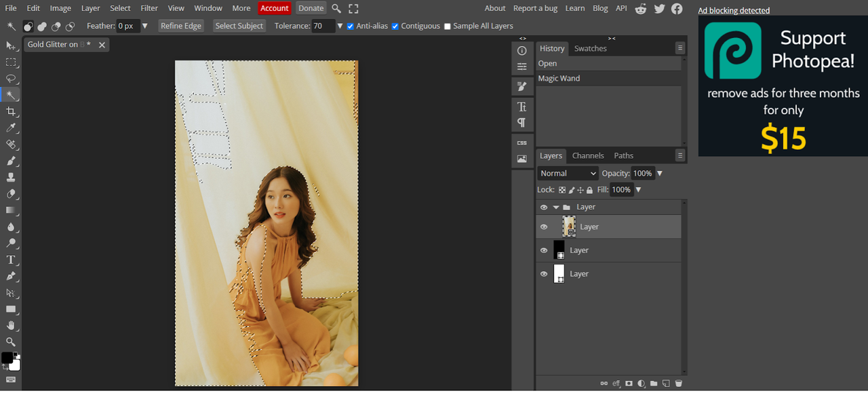Select the Crop tool

(11, 111)
